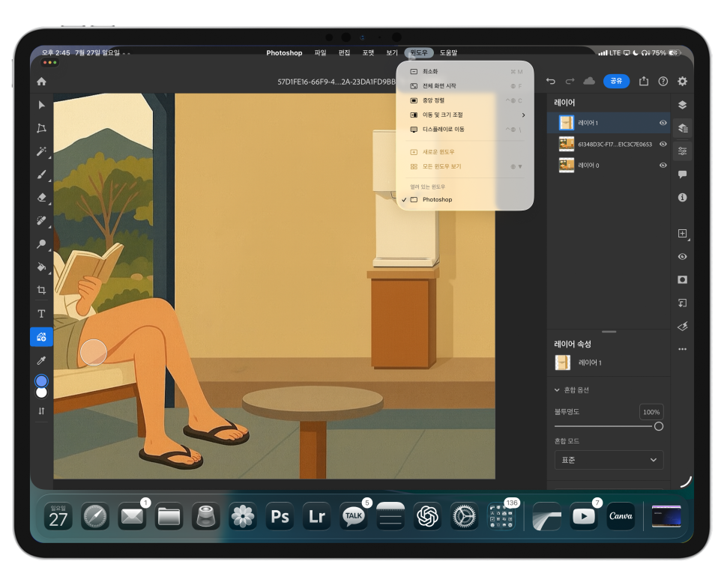The image size is (724, 588).
Task: Open the export share-sheet icon
Action: coord(644,81)
